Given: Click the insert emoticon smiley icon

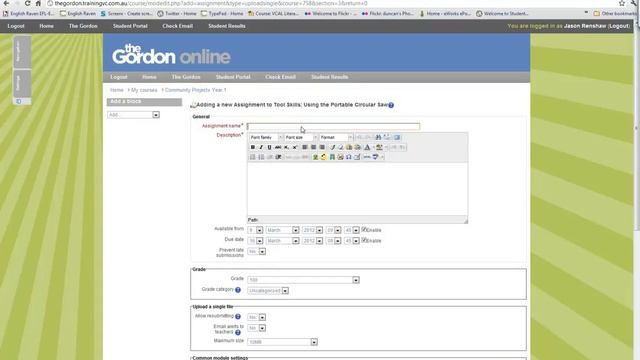Looking at the screenshot, I should tap(323, 157).
